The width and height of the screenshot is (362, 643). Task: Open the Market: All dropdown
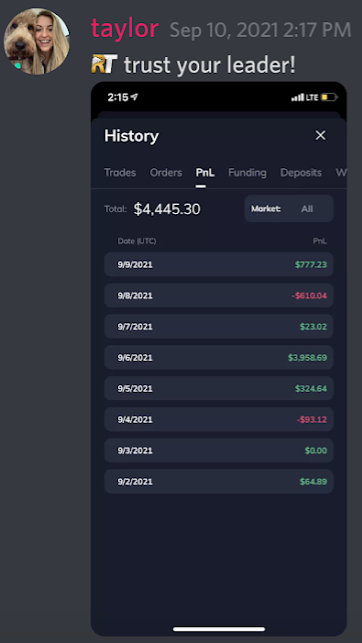(x=289, y=208)
